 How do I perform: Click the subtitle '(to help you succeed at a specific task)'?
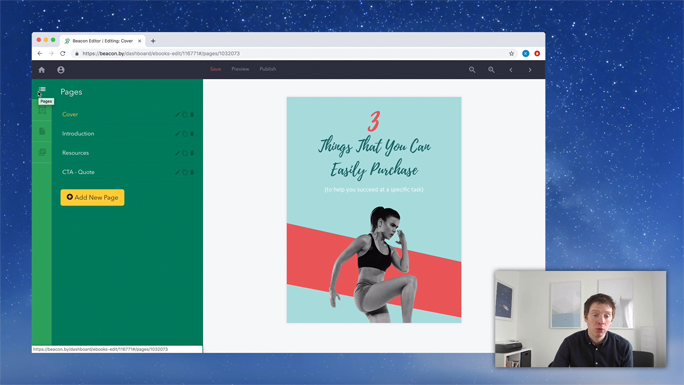click(374, 190)
